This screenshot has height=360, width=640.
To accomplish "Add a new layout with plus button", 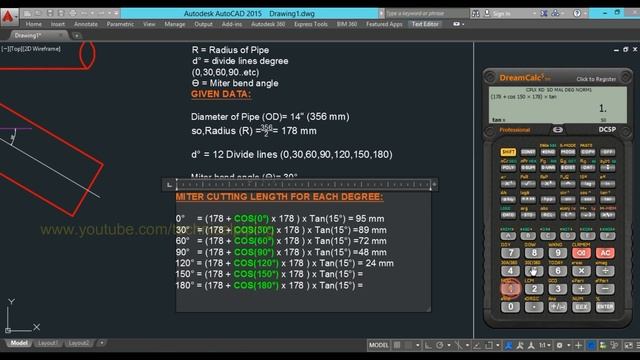I will pyautogui.click(x=102, y=343).
